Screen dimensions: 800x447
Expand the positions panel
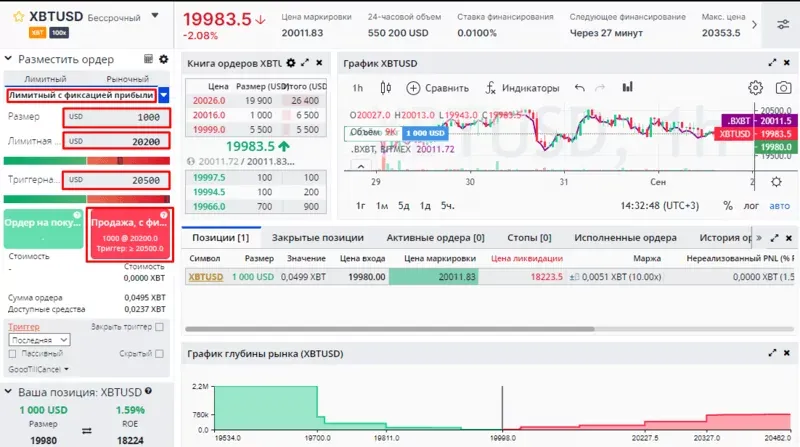pos(774,238)
